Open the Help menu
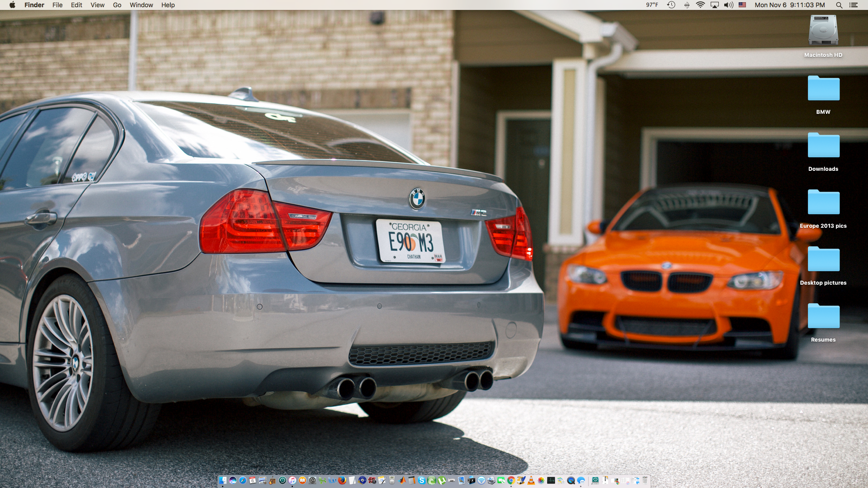This screenshot has height=488, width=868. [x=168, y=5]
